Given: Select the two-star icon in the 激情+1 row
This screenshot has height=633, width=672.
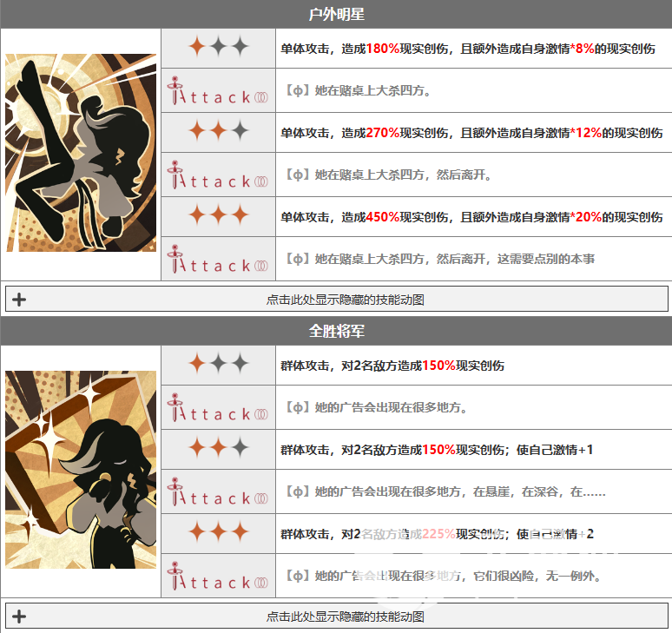Looking at the screenshot, I should click(218, 449).
